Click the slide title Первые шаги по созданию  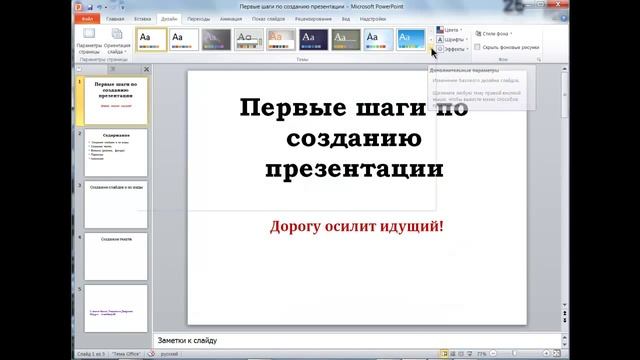(x=354, y=138)
